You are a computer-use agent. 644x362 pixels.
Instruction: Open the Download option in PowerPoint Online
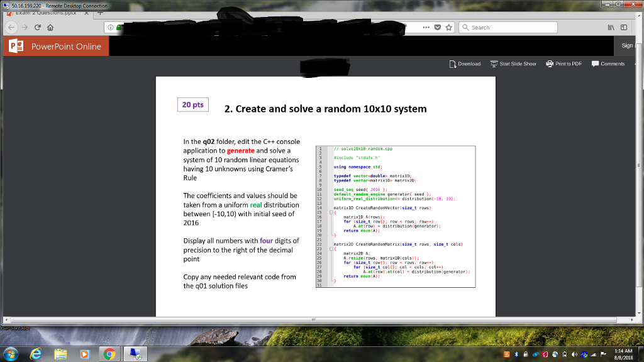click(x=466, y=63)
